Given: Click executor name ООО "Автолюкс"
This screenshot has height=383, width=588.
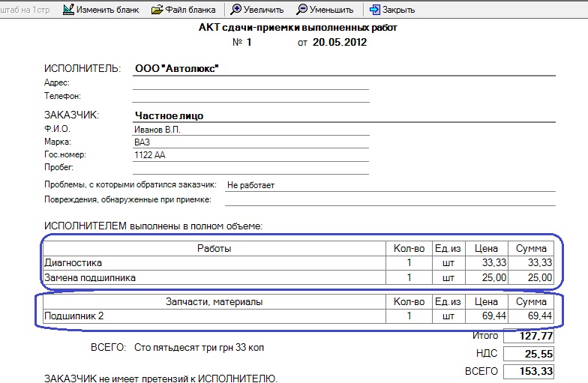Looking at the screenshot, I should (x=177, y=69).
